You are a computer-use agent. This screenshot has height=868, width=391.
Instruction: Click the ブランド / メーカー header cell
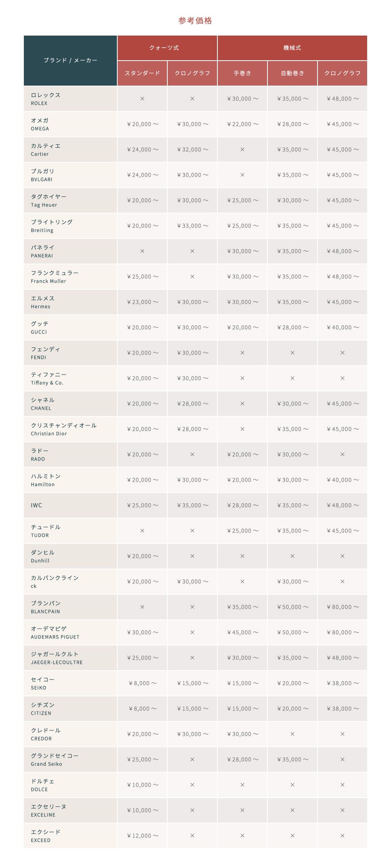pyautogui.click(x=70, y=61)
